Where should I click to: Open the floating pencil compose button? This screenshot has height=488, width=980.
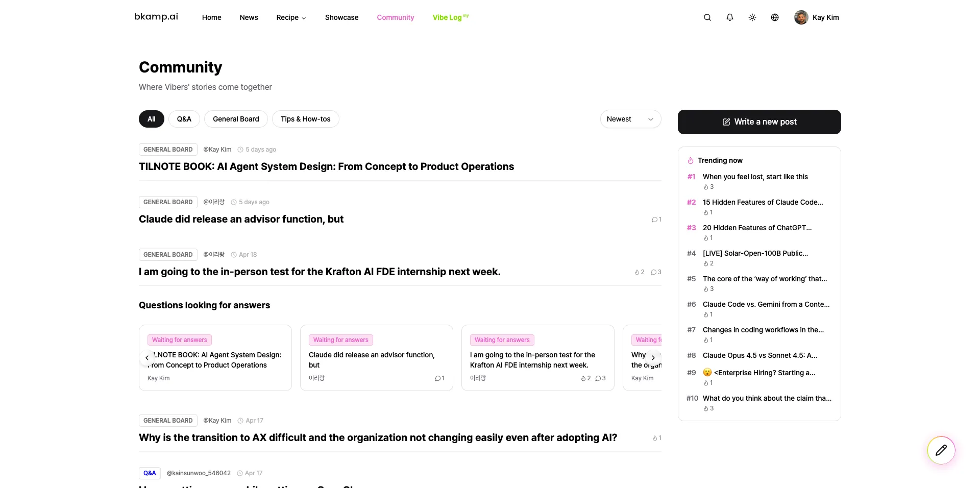(x=941, y=450)
